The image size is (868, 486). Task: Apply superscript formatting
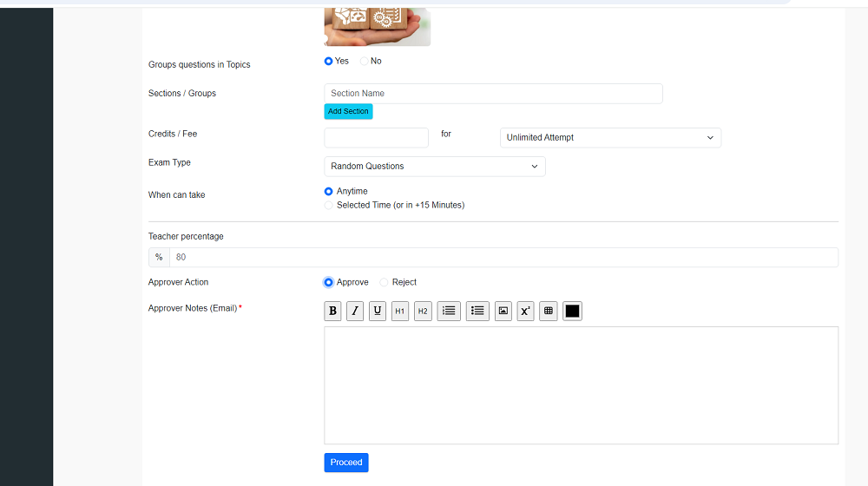[x=525, y=311]
